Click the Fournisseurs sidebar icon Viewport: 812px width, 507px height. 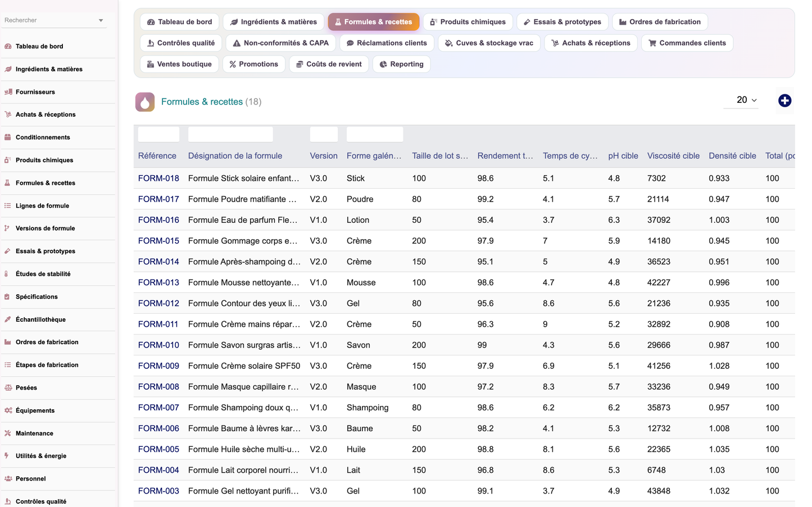[8, 92]
